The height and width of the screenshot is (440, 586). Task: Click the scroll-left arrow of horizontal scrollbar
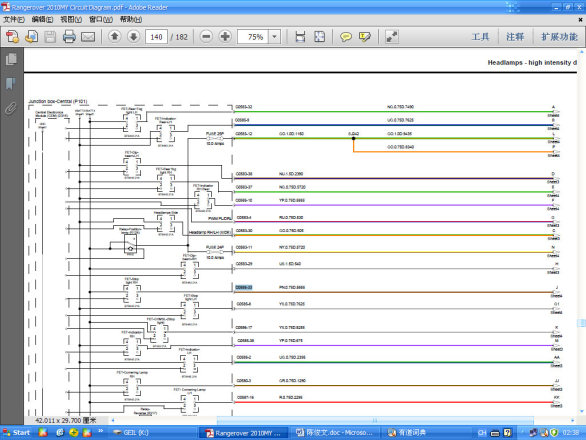(x=113, y=420)
